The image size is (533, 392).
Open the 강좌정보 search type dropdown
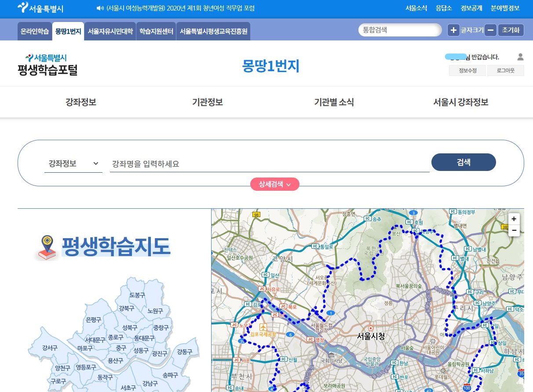coord(73,163)
